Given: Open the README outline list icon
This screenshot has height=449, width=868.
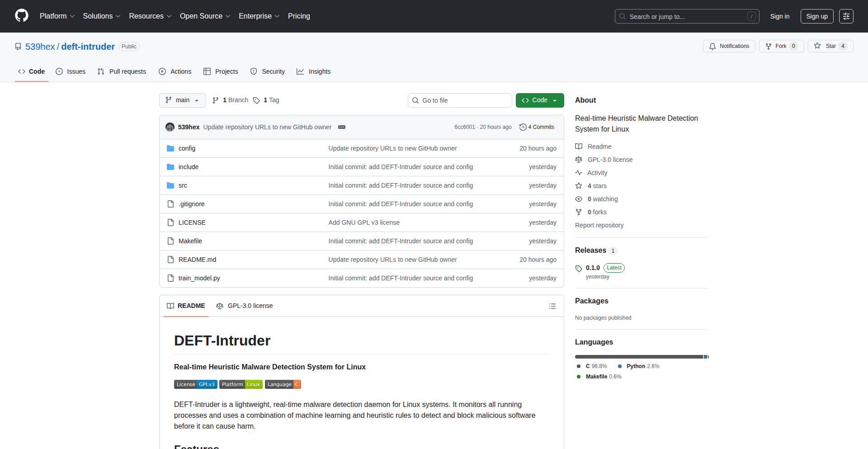Looking at the screenshot, I should pyautogui.click(x=552, y=306).
